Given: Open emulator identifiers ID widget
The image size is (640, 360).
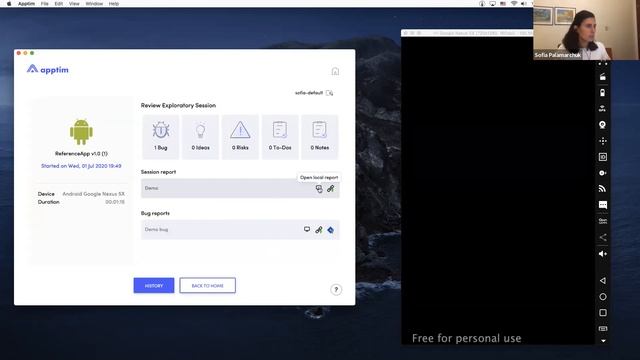Looking at the screenshot, I should pos(603,157).
